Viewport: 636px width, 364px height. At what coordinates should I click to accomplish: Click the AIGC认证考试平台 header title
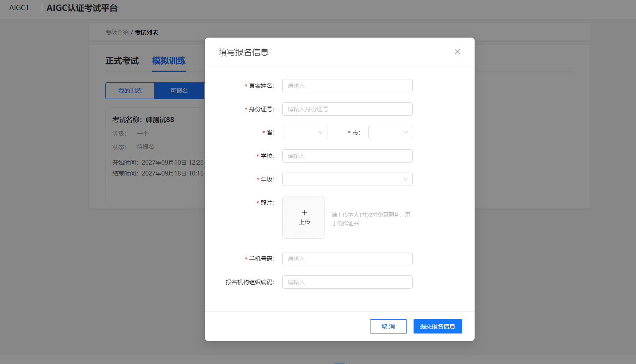pyautogui.click(x=82, y=8)
